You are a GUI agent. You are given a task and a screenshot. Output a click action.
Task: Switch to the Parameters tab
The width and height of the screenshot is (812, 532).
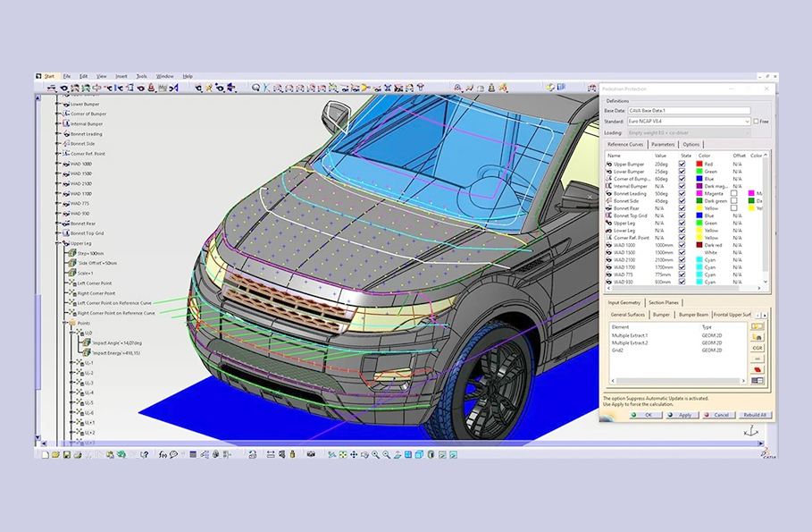662,144
